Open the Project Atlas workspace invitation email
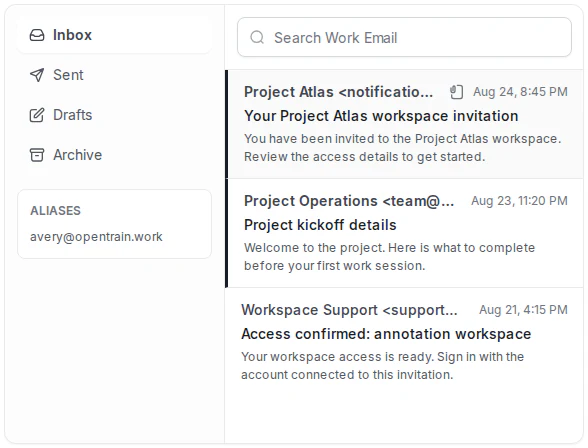The height and width of the screenshot is (448, 588). tap(404, 124)
